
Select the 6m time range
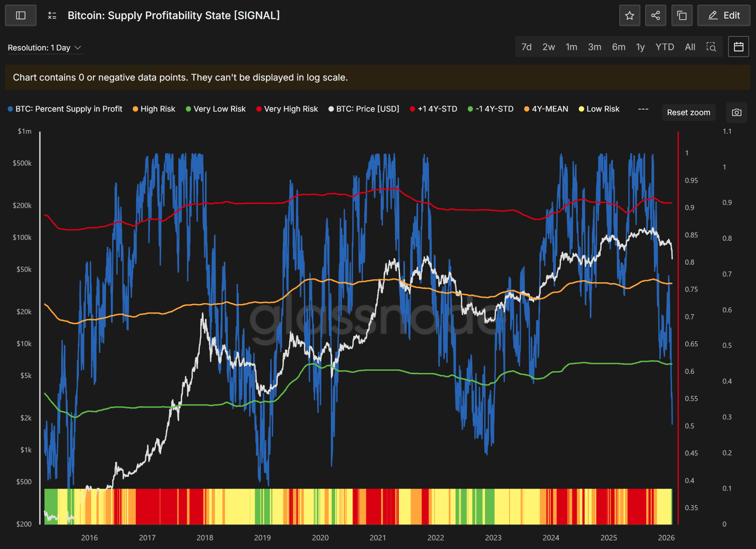click(618, 47)
